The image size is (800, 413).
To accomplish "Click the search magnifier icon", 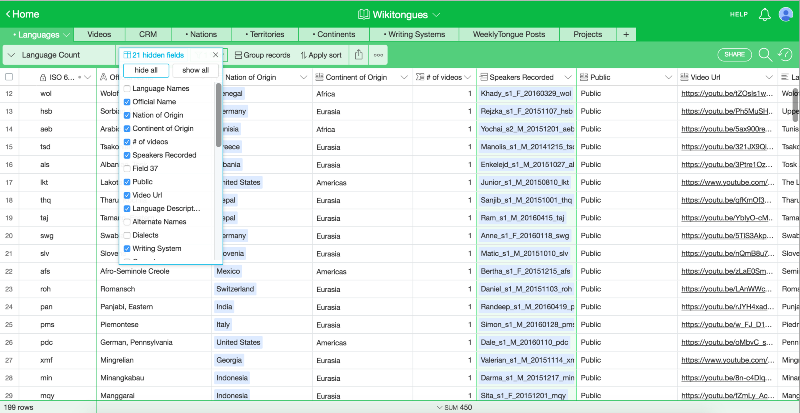I will click(x=765, y=55).
